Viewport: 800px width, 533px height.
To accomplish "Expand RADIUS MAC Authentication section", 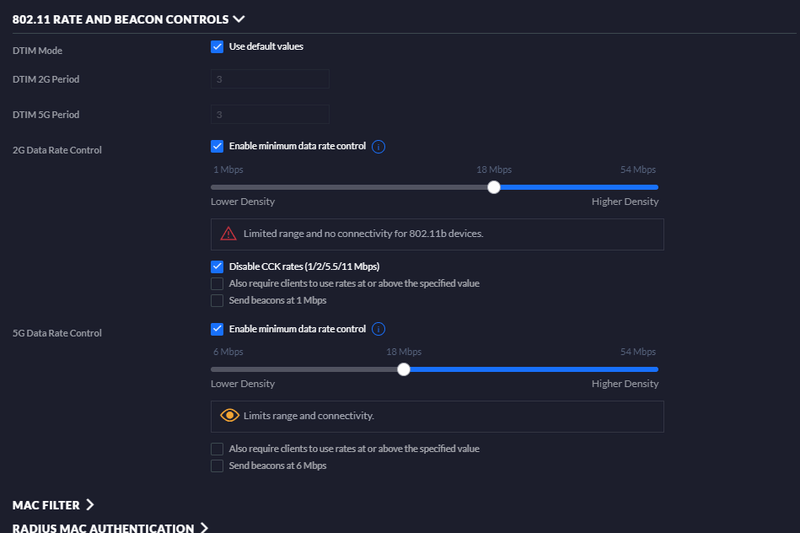I will (x=204, y=527).
